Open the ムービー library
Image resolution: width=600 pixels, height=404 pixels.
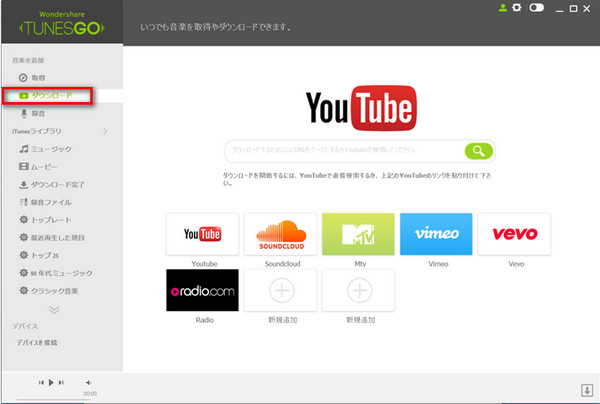tap(38, 167)
